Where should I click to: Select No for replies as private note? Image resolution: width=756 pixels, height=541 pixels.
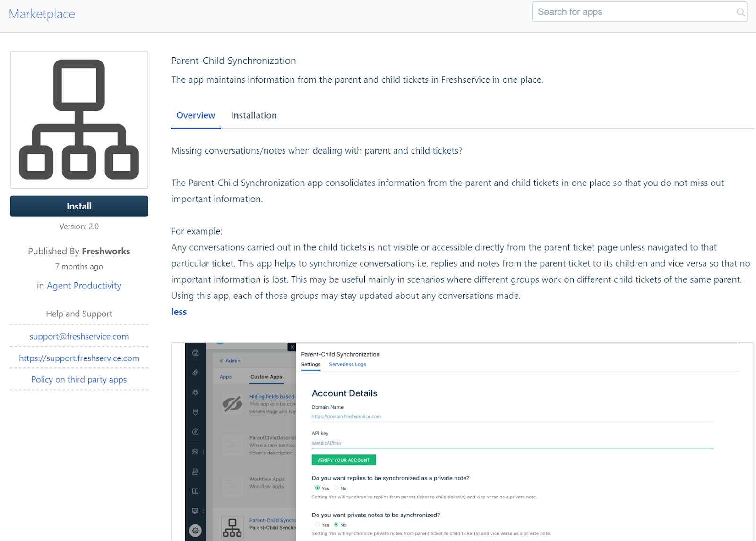click(336, 488)
